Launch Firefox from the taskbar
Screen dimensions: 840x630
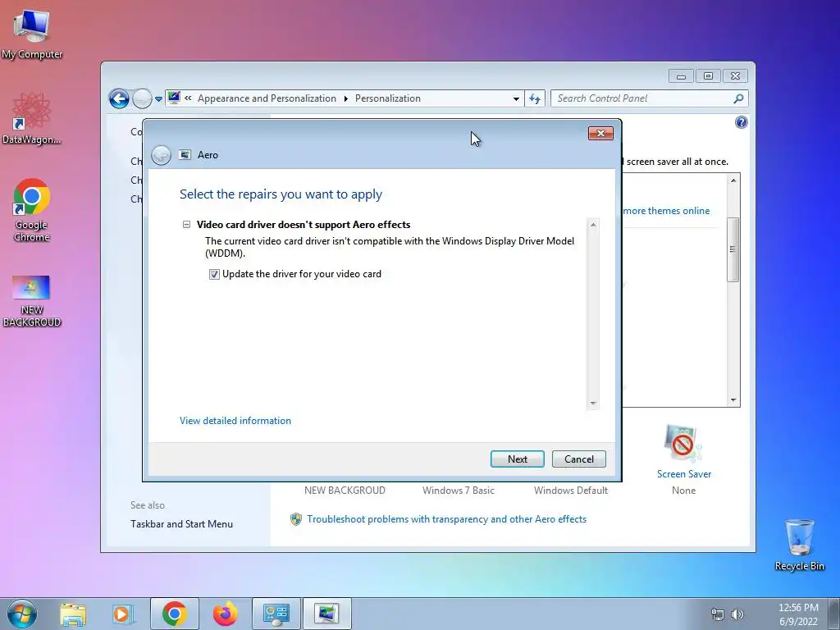pos(225,614)
